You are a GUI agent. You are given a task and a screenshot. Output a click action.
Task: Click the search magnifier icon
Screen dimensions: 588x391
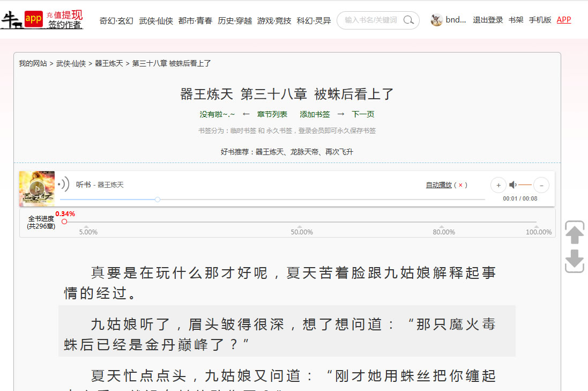point(408,20)
